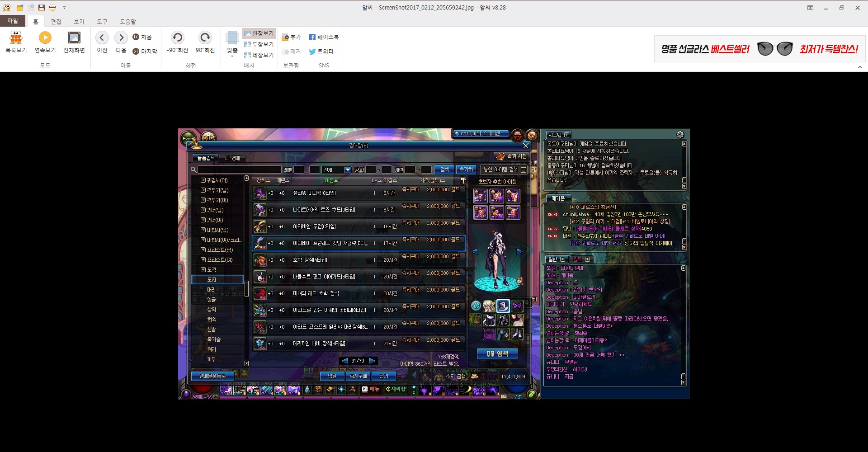Click the 염색 dye button under character preview
Image resolution: width=868 pixels, height=452 pixels.
point(497,354)
